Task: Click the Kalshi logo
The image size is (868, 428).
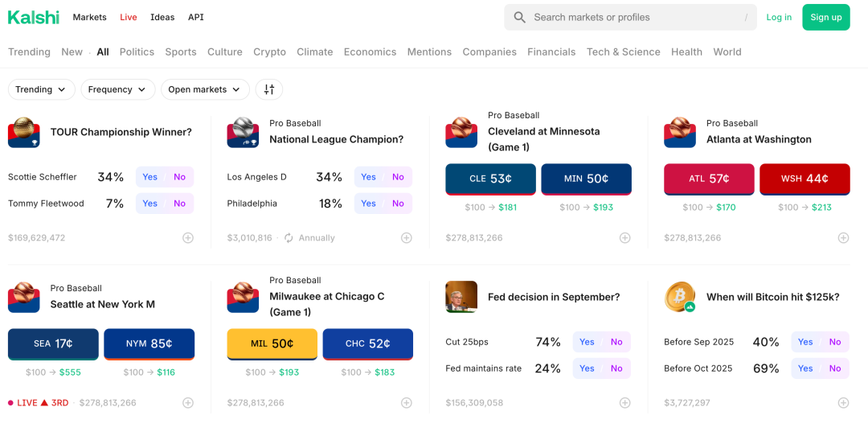Action: pos(34,17)
